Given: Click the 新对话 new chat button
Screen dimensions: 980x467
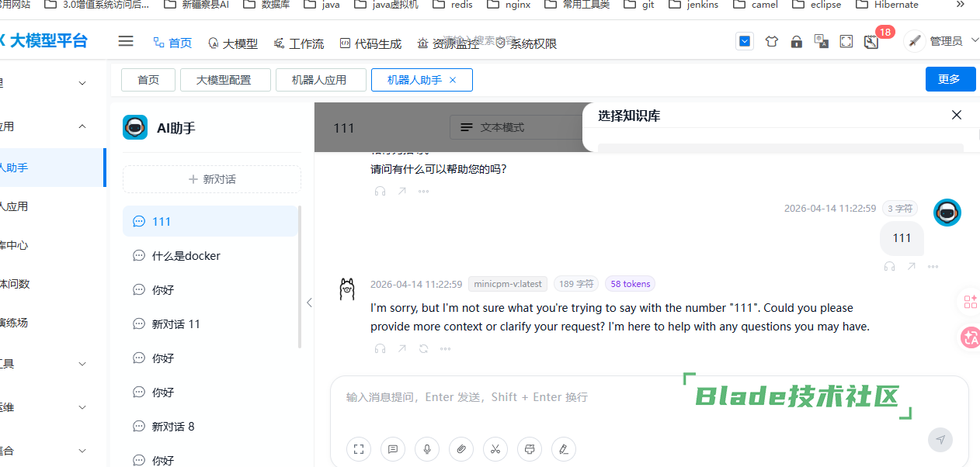Looking at the screenshot, I should tap(212, 179).
